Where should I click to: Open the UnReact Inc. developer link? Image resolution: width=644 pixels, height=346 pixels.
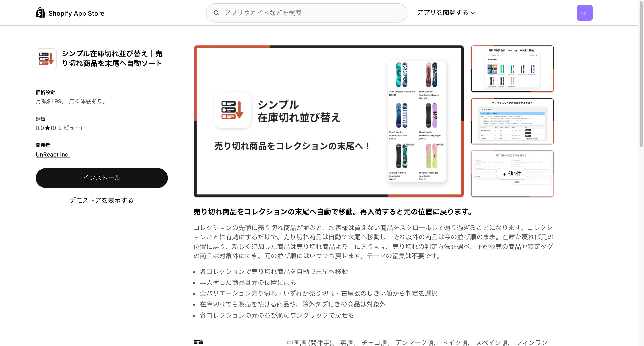click(53, 155)
